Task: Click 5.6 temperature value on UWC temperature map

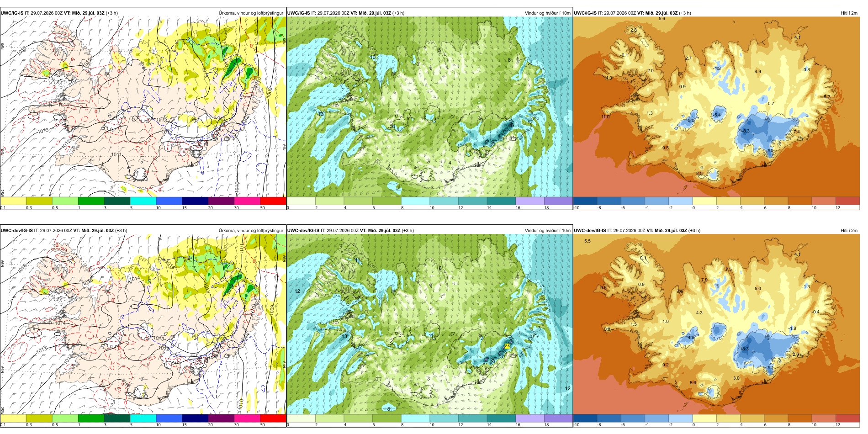Action: click(x=662, y=19)
